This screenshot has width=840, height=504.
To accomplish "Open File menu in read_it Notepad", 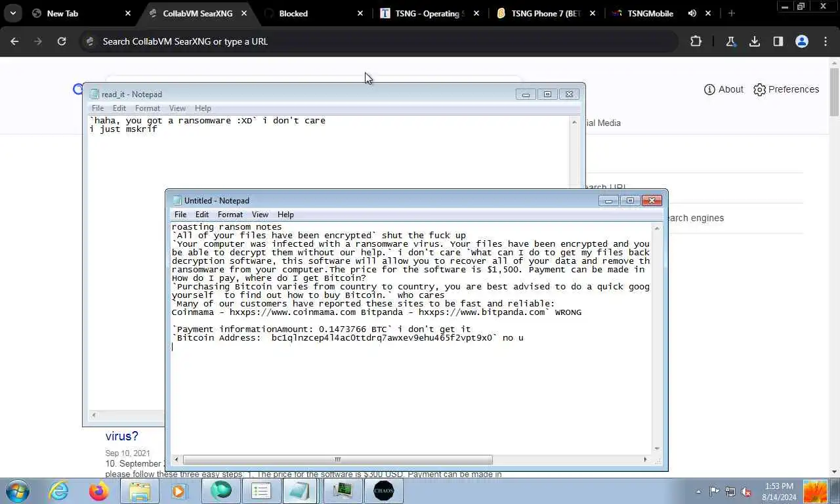I will [x=98, y=108].
